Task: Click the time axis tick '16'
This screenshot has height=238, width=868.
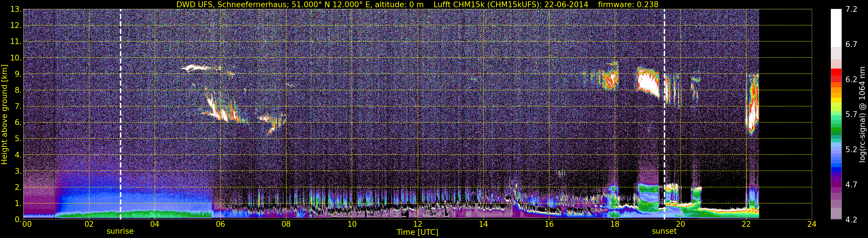Action: coord(549,224)
